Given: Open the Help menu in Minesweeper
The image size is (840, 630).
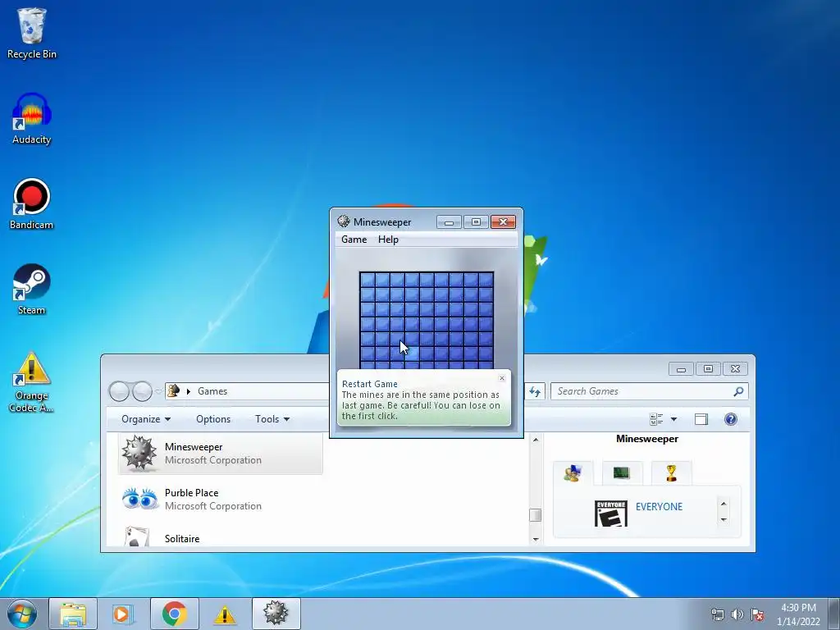Looking at the screenshot, I should tap(388, 240).
